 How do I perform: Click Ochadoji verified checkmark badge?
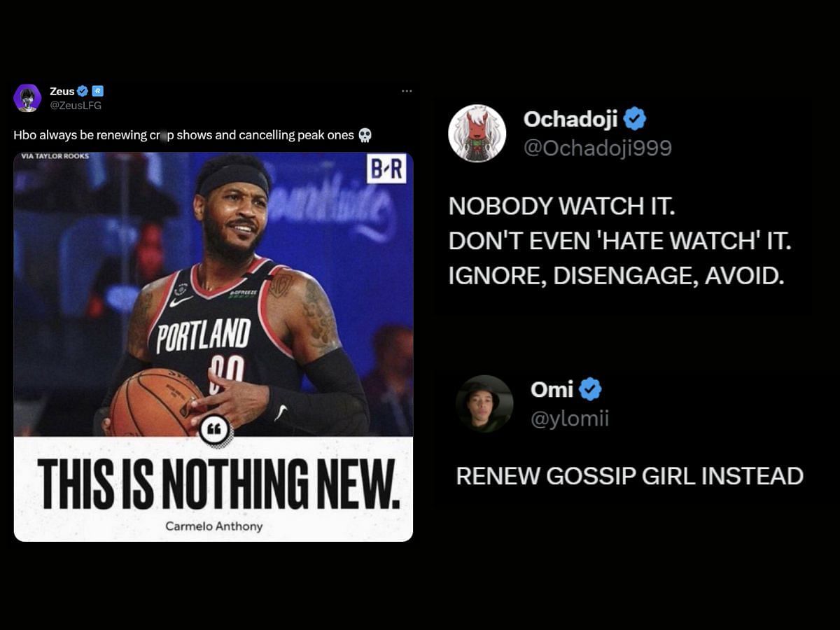click(x=635, y=119)
